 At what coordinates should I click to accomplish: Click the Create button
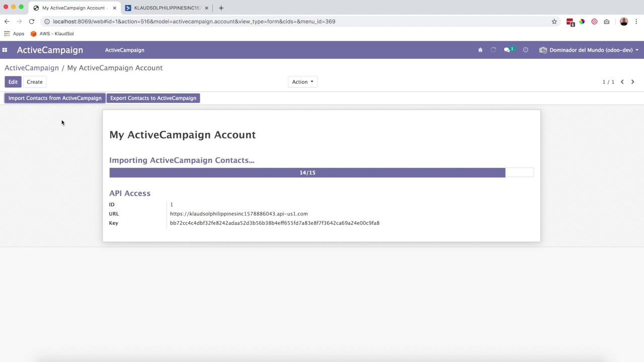point(35,82)
